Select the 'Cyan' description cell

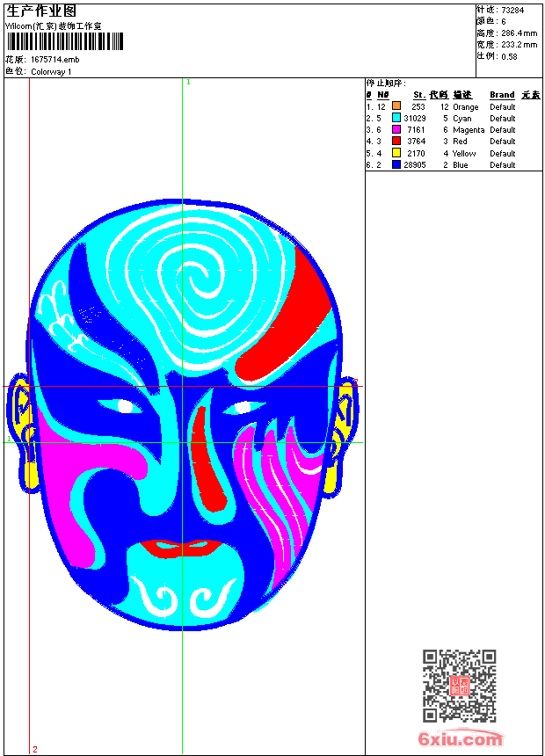tap(462, 118)
